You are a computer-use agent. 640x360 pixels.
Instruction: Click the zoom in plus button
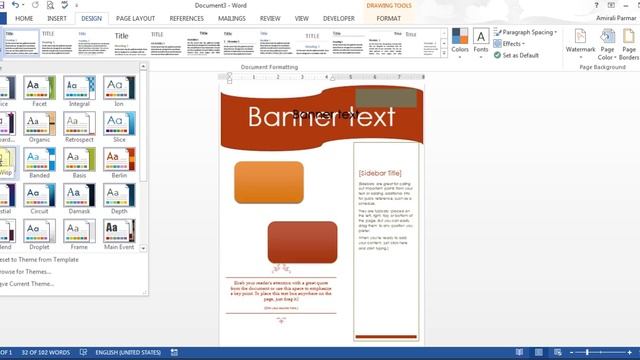click(630, 352)
